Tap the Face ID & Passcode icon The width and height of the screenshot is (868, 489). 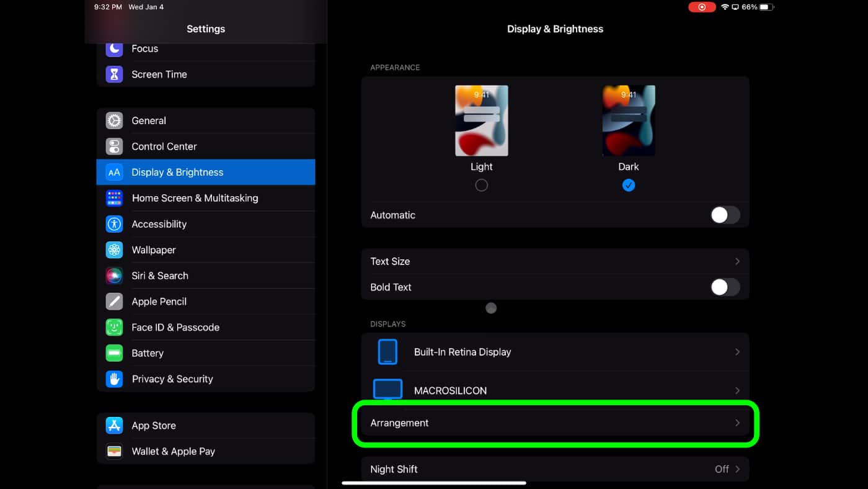tap(114, 327)
